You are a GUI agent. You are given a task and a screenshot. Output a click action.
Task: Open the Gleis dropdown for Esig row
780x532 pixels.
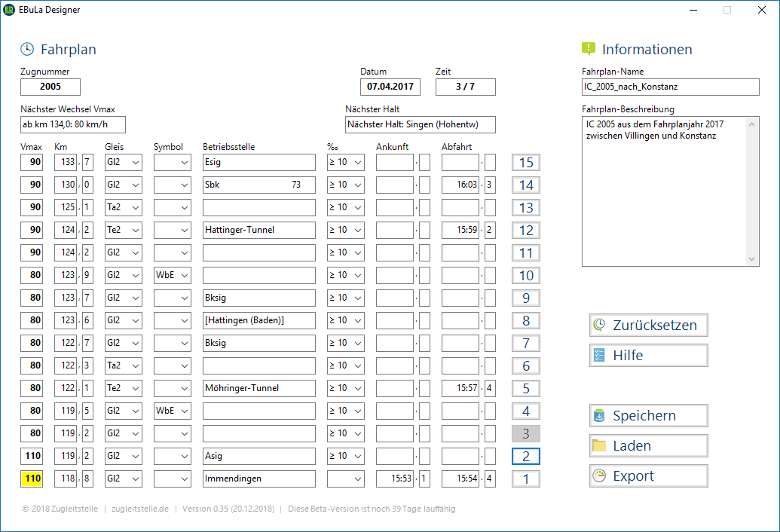point(136,162)
